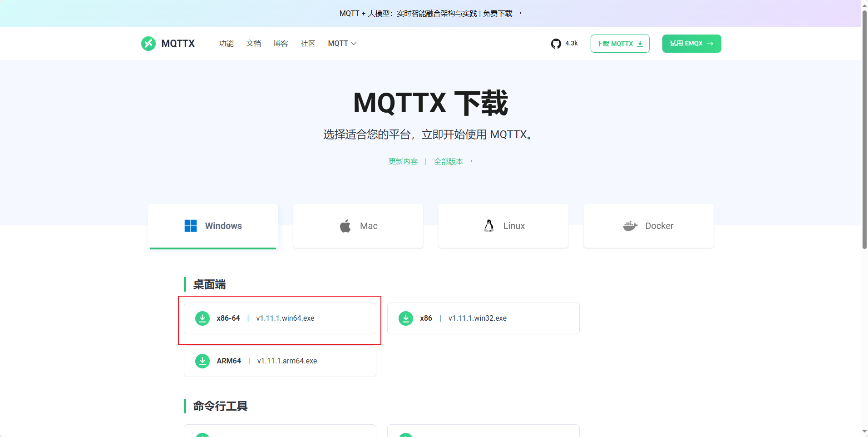Click the Apple Mac logo icon
The width and height of the screenshot is (868, 437).
click(x=345, y=226)
